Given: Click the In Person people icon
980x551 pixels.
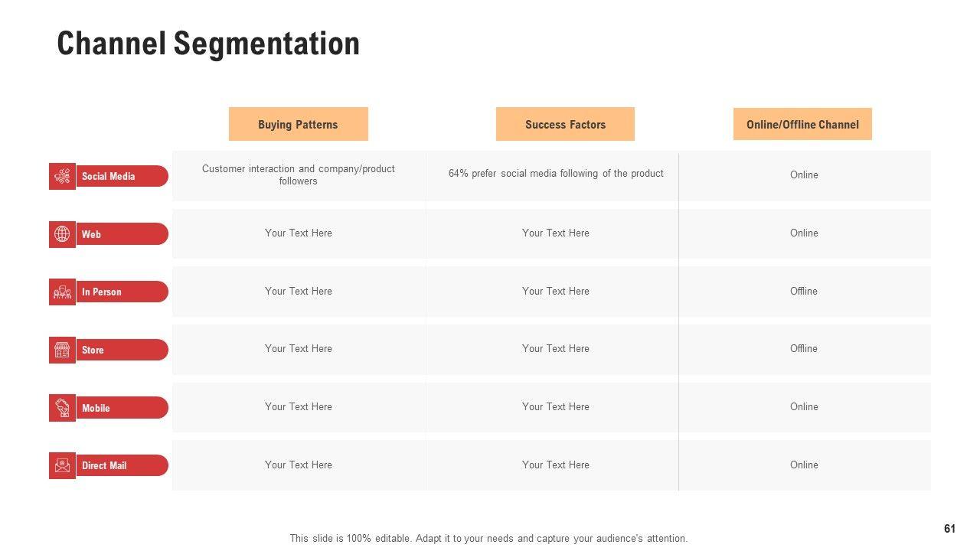Looking at the screenshot, I should (62, 292).
